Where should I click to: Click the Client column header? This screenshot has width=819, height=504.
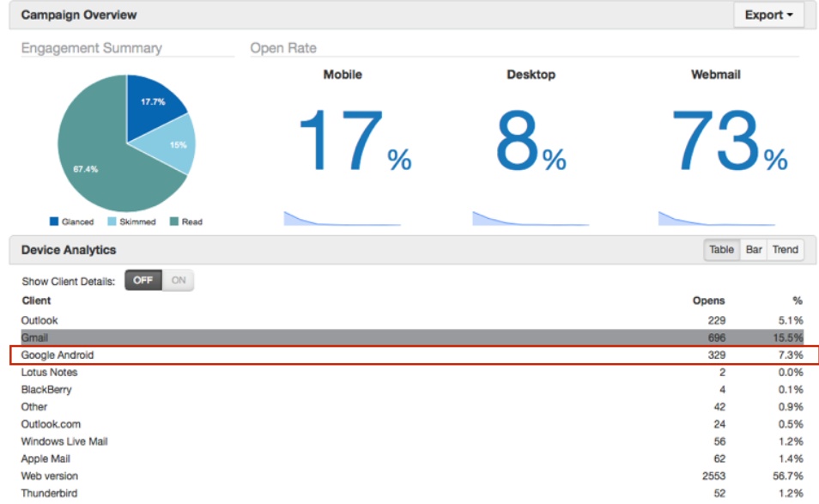pos(36,301)
